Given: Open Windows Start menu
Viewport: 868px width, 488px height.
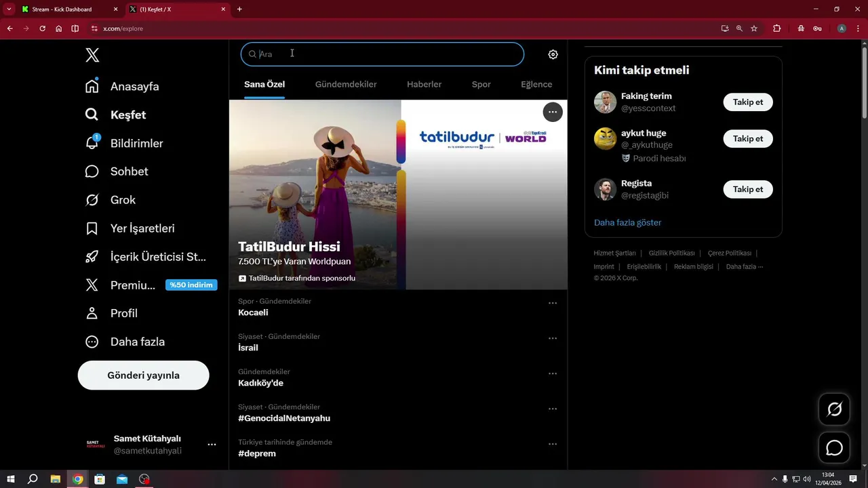Looking at the screenshot, I should click(x=11, y=479).
